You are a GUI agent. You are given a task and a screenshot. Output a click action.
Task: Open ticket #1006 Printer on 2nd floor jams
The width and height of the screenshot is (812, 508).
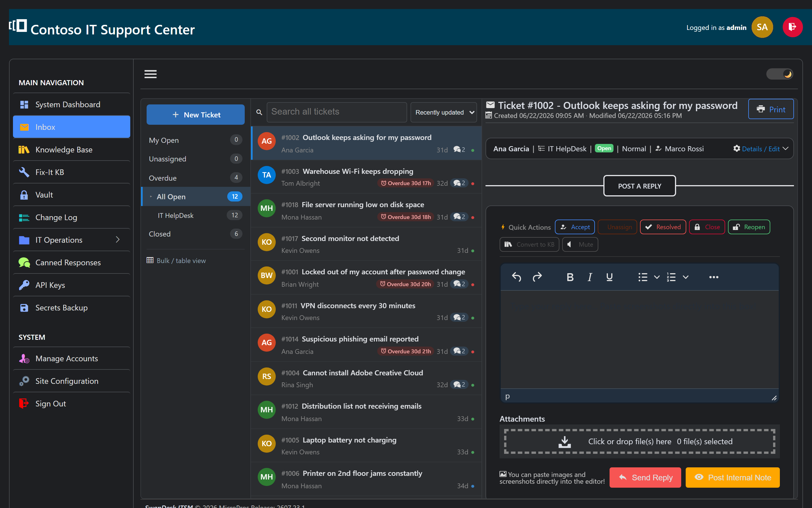pos(366,479)
